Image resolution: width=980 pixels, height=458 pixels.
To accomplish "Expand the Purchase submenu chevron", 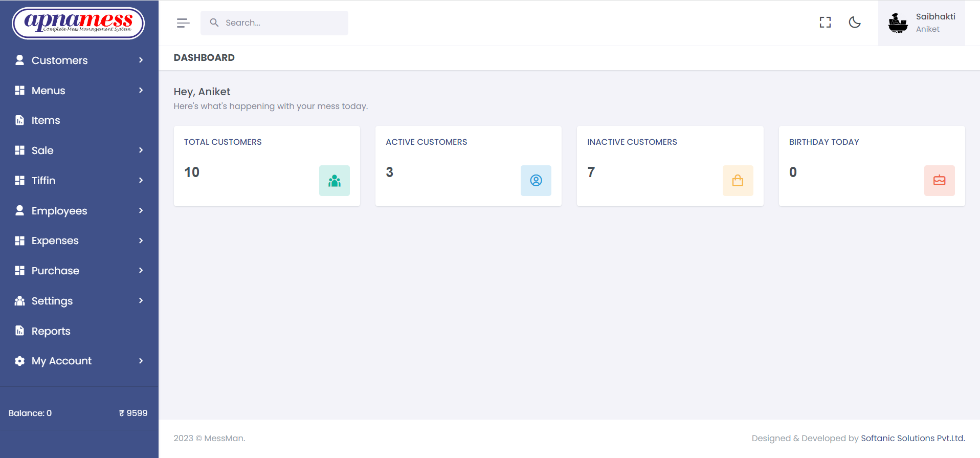I will tap(141, 270).
